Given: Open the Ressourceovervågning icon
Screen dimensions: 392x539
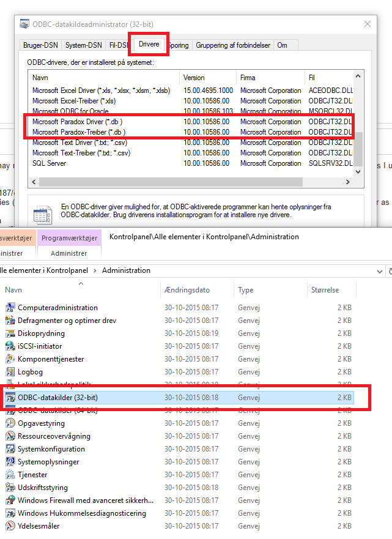Looking at the screenshot, I should [x=10, y=436].
